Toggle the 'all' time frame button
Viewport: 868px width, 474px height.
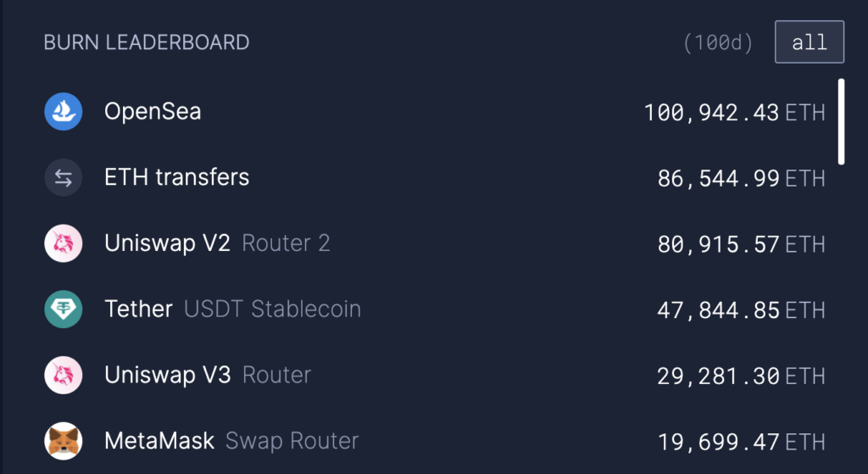coord(810,42)
